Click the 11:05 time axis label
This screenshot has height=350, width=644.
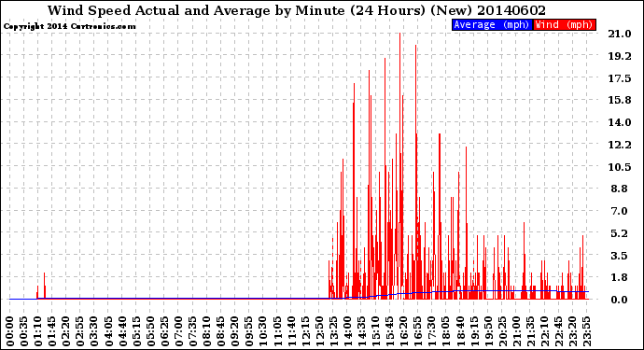[x=277, y=331]
